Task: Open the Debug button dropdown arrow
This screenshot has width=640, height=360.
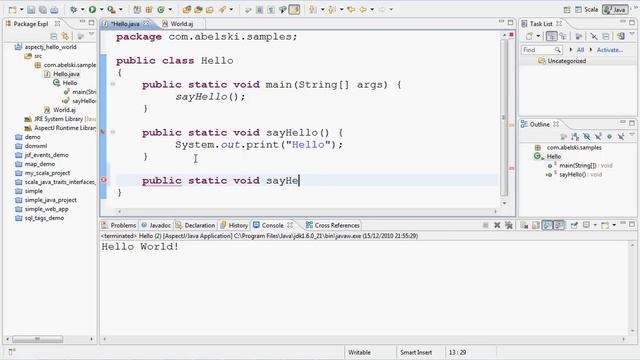Action: (x=82, y=9)
